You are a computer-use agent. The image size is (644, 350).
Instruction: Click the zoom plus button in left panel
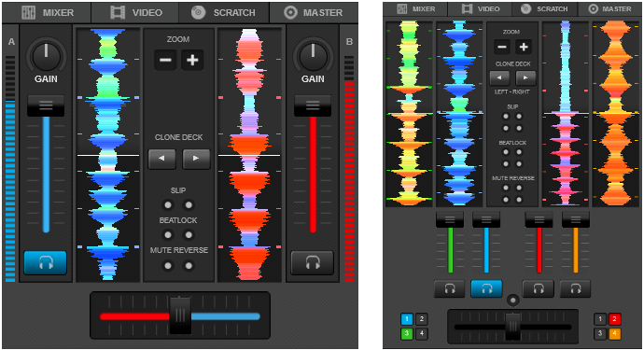click(192, 60)
